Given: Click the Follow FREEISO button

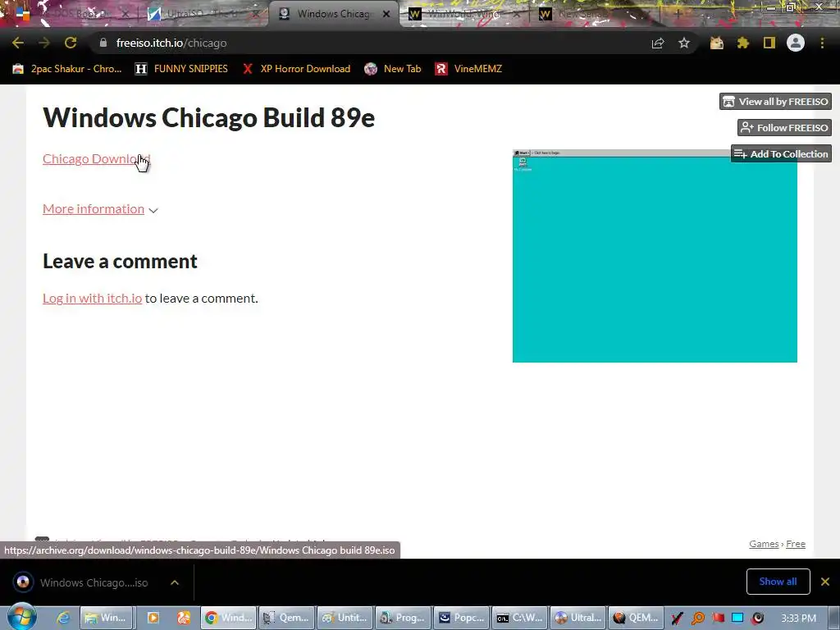Looking at the screenshot, I should pyautogui.click(x=784, y=127).
